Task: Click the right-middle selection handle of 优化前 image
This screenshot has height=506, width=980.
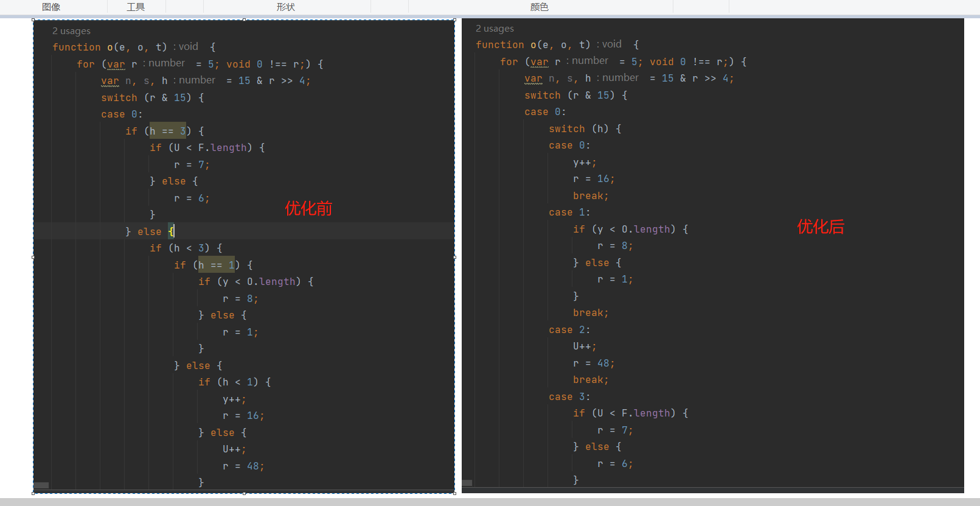Action: (x=455, y=257)
